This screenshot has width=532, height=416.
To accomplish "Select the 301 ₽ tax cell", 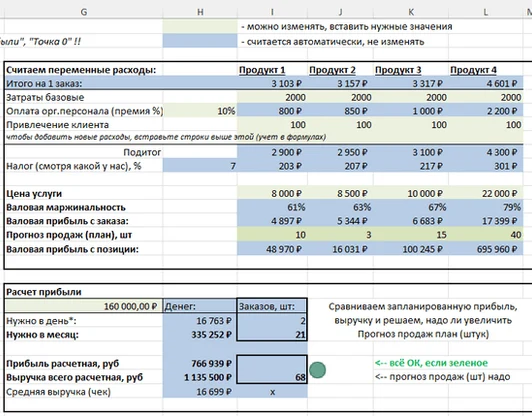I will pos(486,166).
